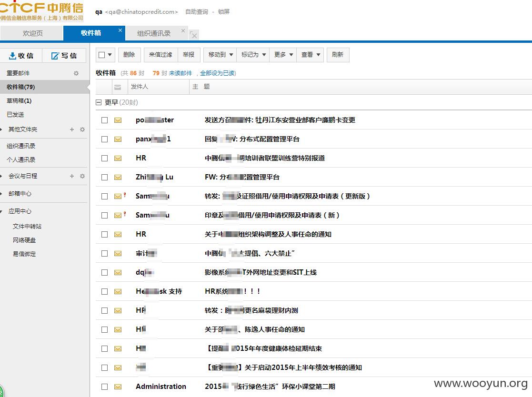Image resolution: width=532 pixels, height=397 pixels.
Task: Switch to the 欢迎页 tab
Action: coord(32,33)
